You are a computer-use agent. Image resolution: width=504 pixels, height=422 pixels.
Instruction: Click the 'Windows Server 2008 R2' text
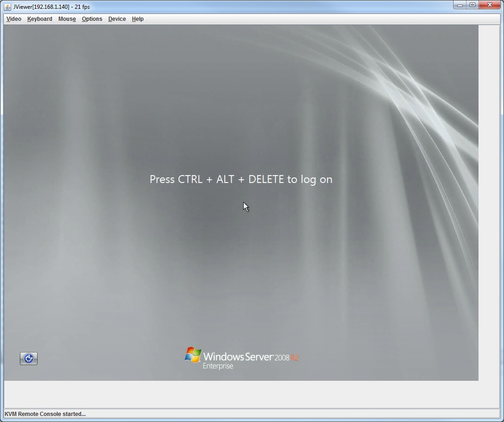pyautogui.click(x=251, y=357)
